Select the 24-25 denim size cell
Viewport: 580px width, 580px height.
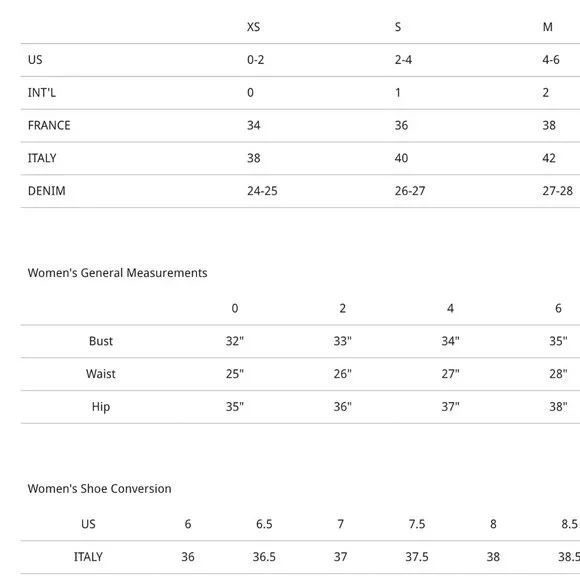point(262,191)
